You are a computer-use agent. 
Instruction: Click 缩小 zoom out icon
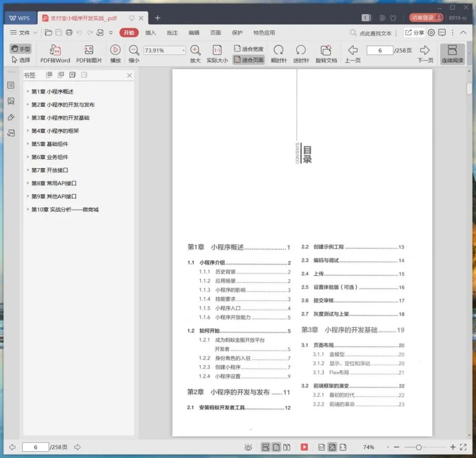pos(134,54)
